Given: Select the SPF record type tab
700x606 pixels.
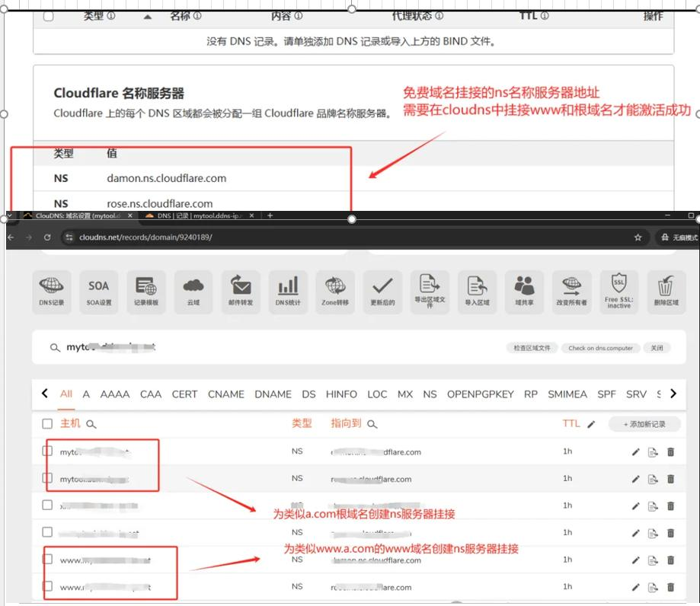Looking at the screenshot, I should [606, 394].
